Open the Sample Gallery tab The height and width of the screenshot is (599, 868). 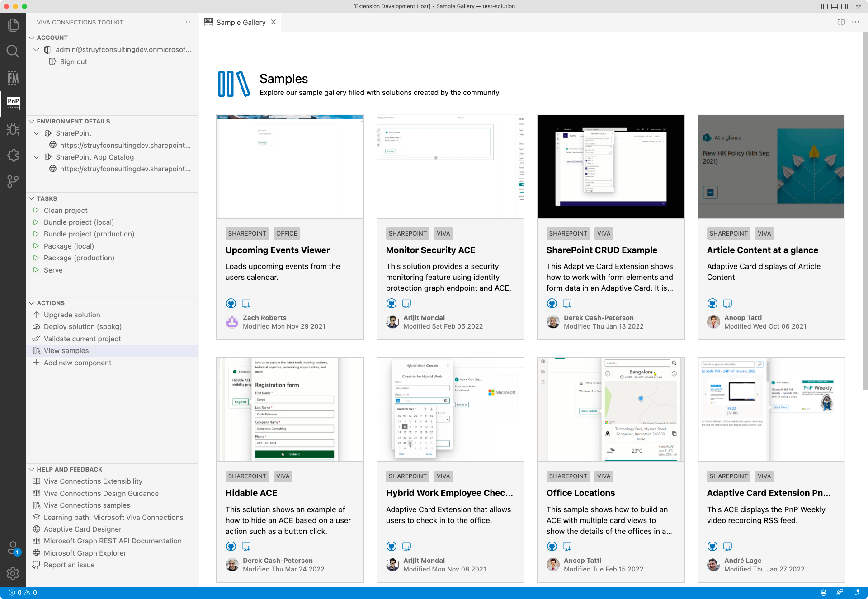pyautogui.click(x=241, y=22)
